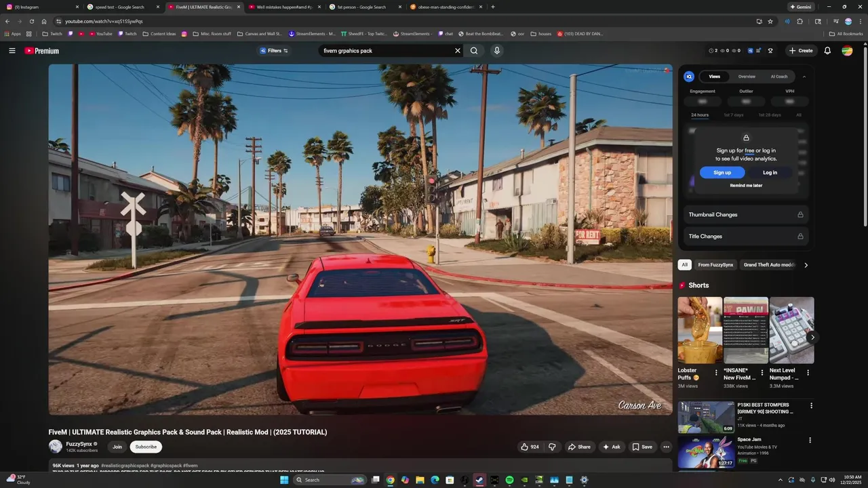Open options for INSANE New FiveM short

click(762, 373)
